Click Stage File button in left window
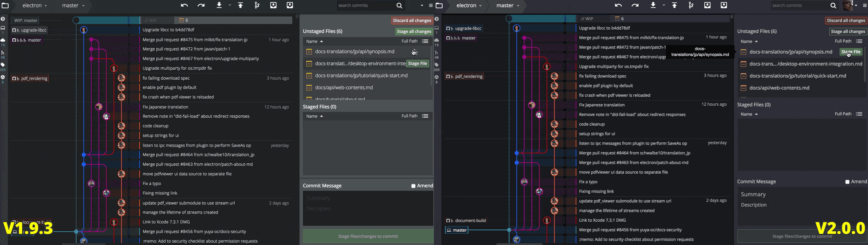This screenshot has height=245, width=868. click(418, 63)
